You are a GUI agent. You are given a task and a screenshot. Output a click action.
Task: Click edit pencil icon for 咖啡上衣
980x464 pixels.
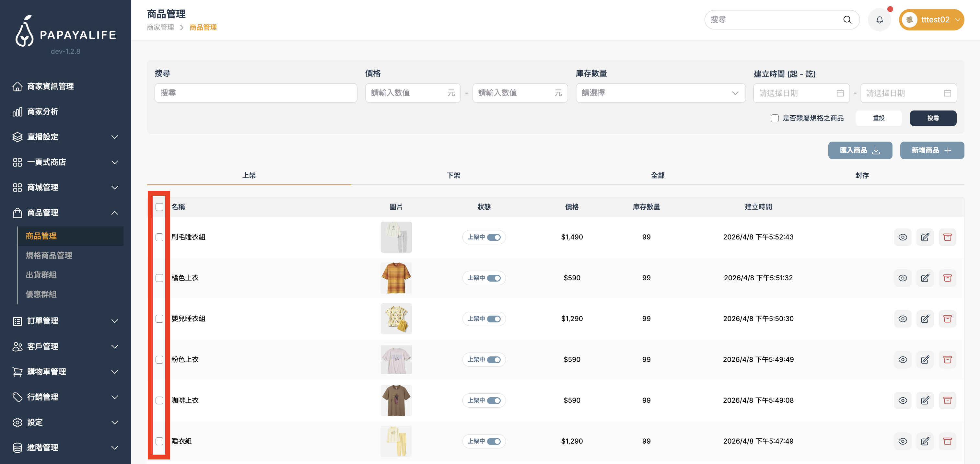click(x=925, y=400)
